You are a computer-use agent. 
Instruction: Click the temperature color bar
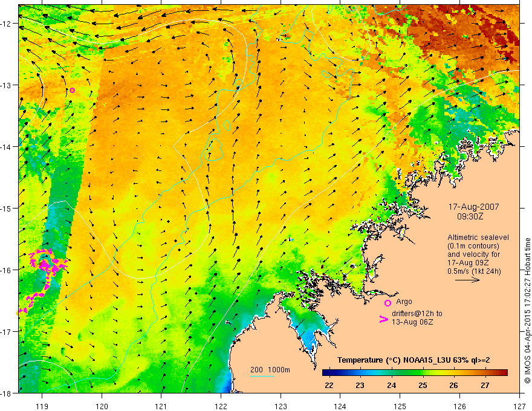[x=415, y=373]
